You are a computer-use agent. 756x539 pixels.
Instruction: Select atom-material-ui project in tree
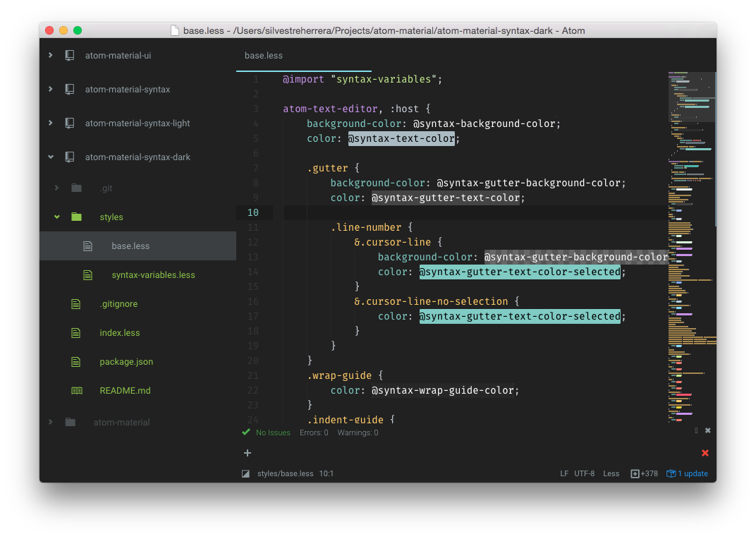click(118, 56)
